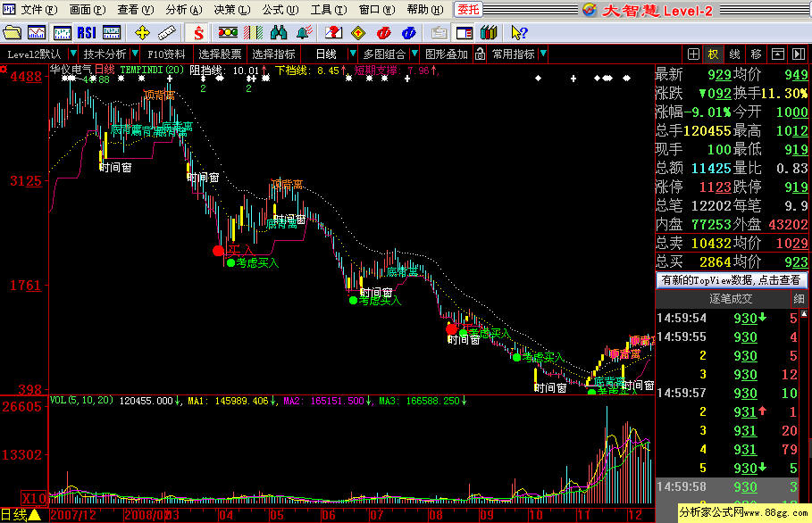812x523 pixels.
Task: Toggle the 线 line drawing button
Action: 735,54
